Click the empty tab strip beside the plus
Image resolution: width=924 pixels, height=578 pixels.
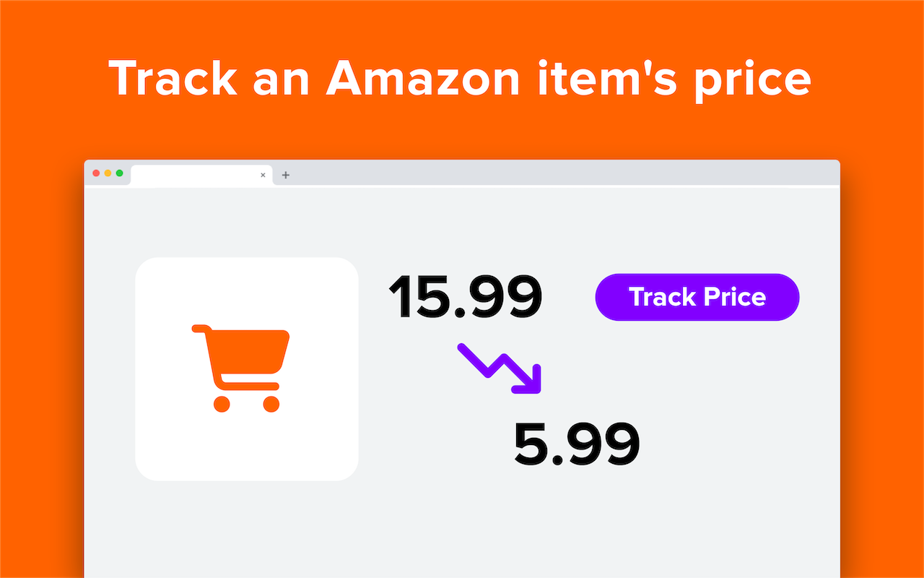click(x=563, y=173)
